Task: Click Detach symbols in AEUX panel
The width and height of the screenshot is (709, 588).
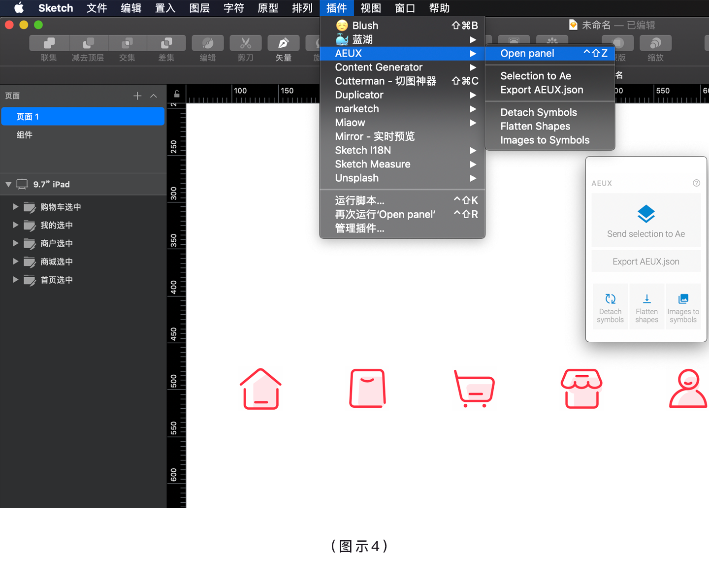Action: point(610,306)
